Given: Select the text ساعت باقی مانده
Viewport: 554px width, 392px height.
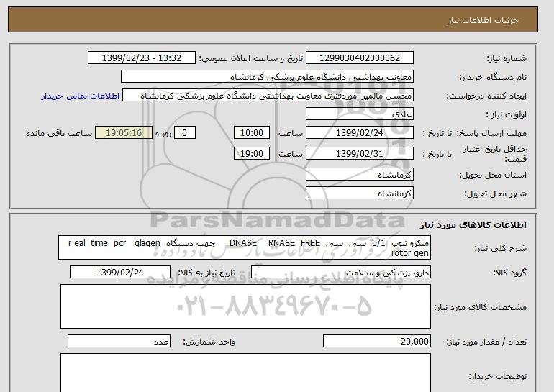Looking at the screenshot, I should 59,133.
